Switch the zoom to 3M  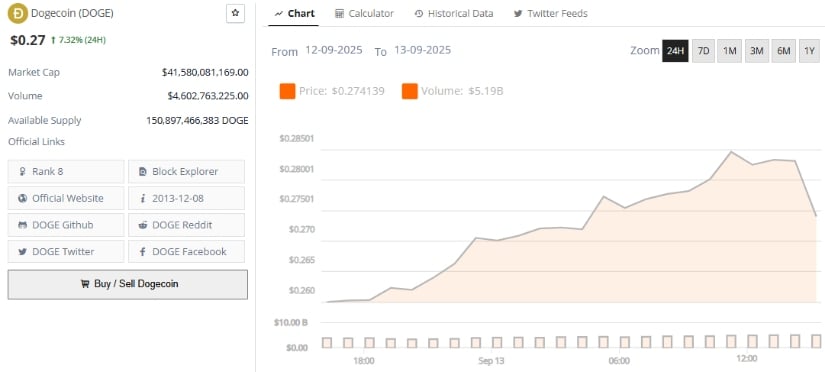pos(757,51)
